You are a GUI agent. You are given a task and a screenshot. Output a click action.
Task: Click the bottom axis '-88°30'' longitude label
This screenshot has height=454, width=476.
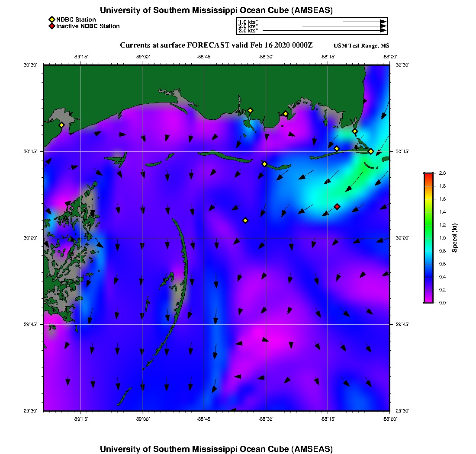[266, 419]
